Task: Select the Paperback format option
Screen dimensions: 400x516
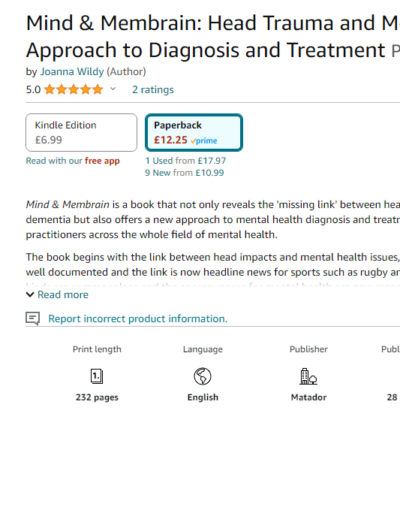Action: (x=194, y=133)
